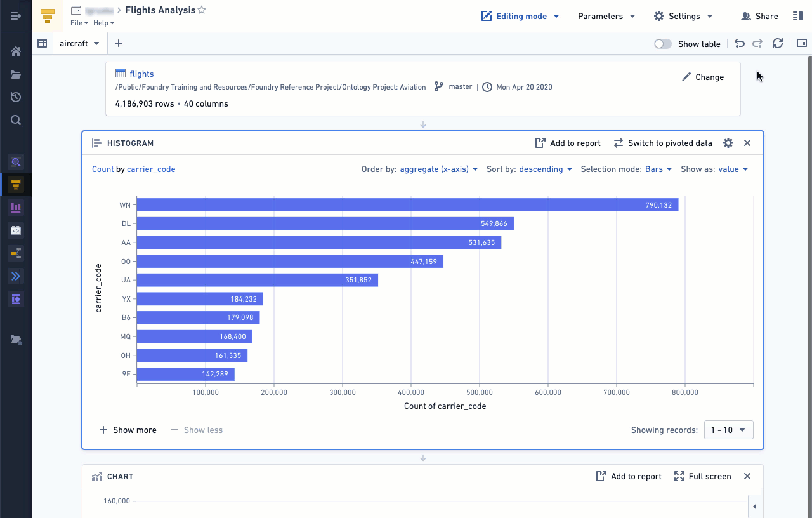Screen dimensions: 812x518
Task: Toggle the Show table switch
Action: 663,44
